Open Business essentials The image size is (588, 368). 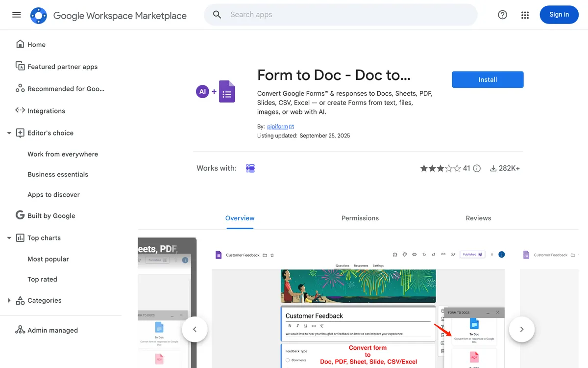coord(58,174)
